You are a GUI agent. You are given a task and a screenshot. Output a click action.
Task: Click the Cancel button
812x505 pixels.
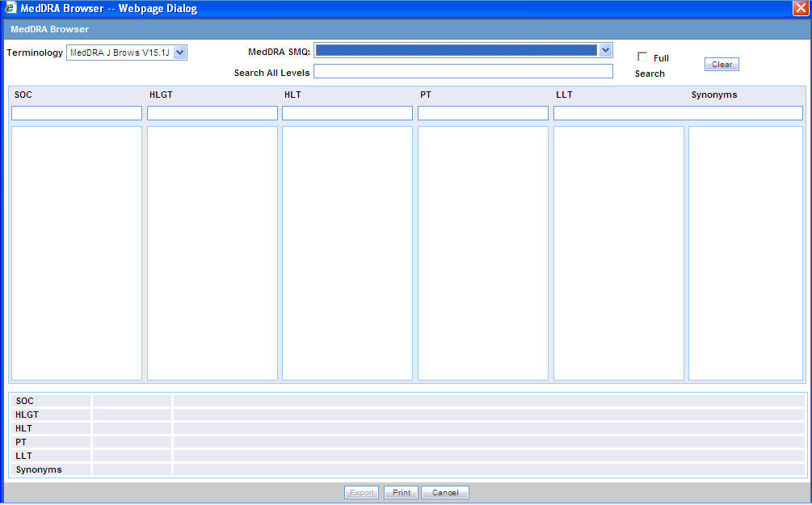445,493
